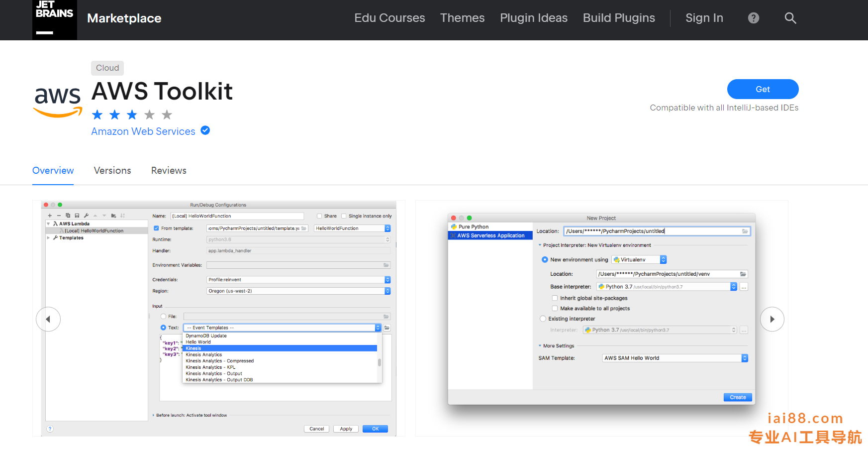
Task: Show the previous screenshot with the left arrow
Action: 48,319
